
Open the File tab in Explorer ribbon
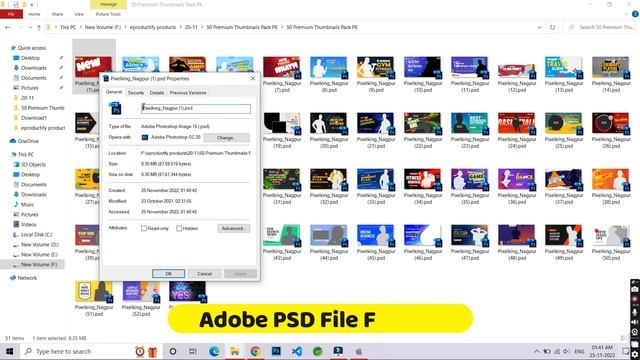coord(11,14)
